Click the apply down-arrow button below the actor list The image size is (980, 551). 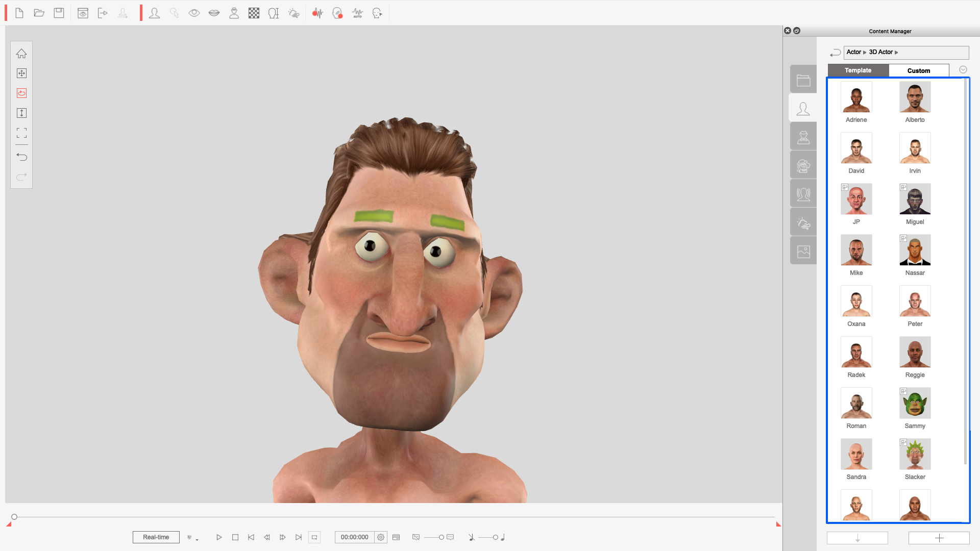click(x=857, y=538)
